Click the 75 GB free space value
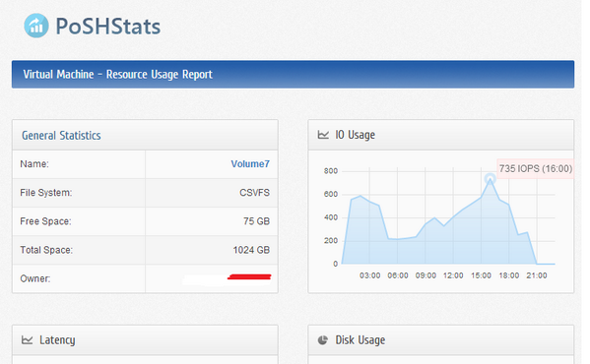This screenshot has height=364, width=590. click(257, 221)
